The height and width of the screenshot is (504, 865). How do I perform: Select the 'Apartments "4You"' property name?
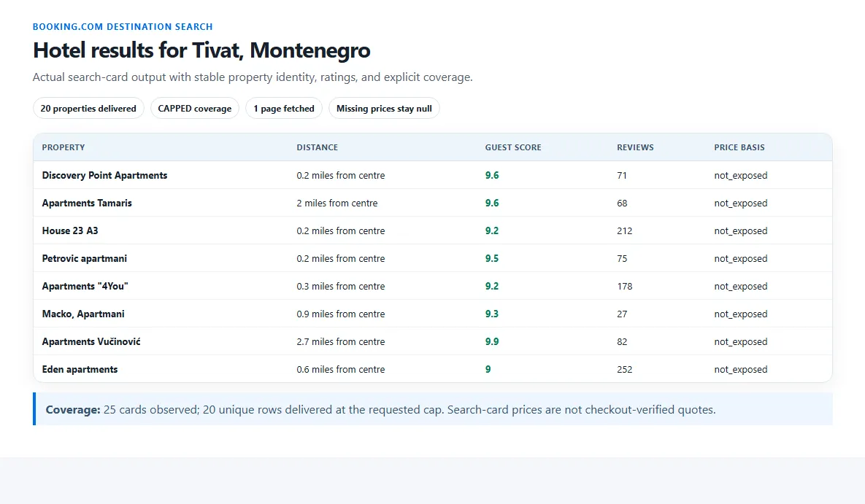pyautogui.click(x=85, y=286)
